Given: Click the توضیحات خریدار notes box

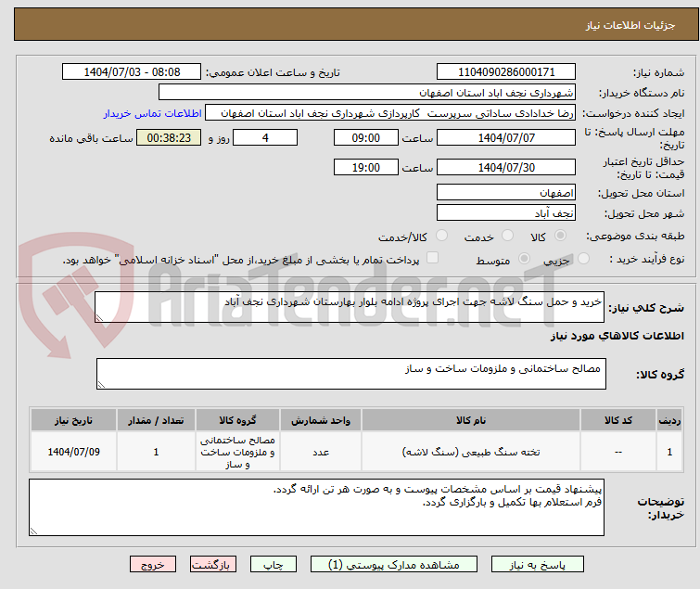Looking at the screenshot, I should click(x=316, y=507).
